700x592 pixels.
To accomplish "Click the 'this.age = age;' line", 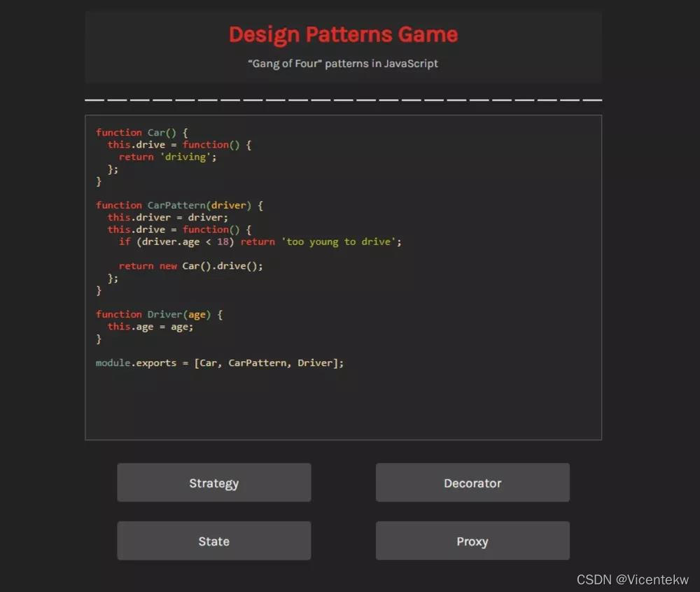I will coord(150,327).
